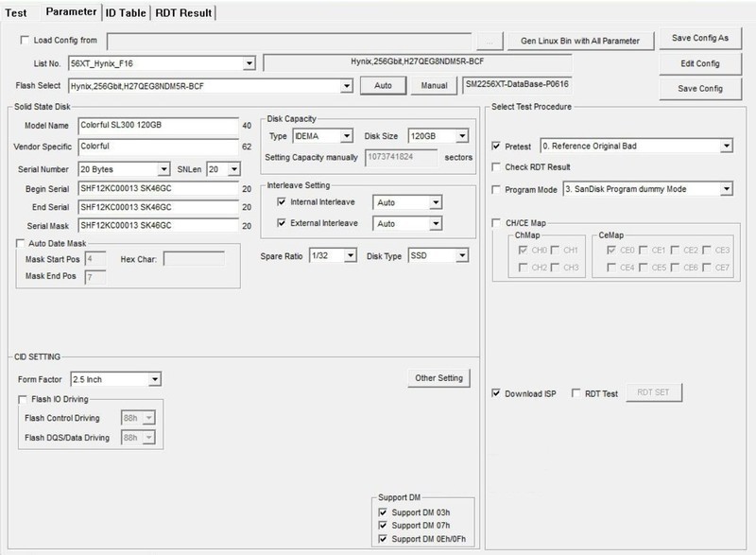
Task: Enable the Load Config from checkbox
Action: coord(26,41)
